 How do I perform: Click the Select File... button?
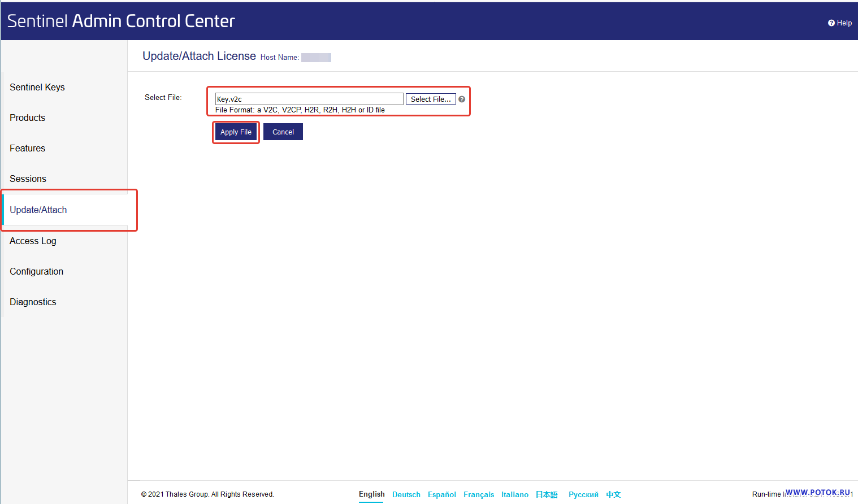click(x=431, y=99)
